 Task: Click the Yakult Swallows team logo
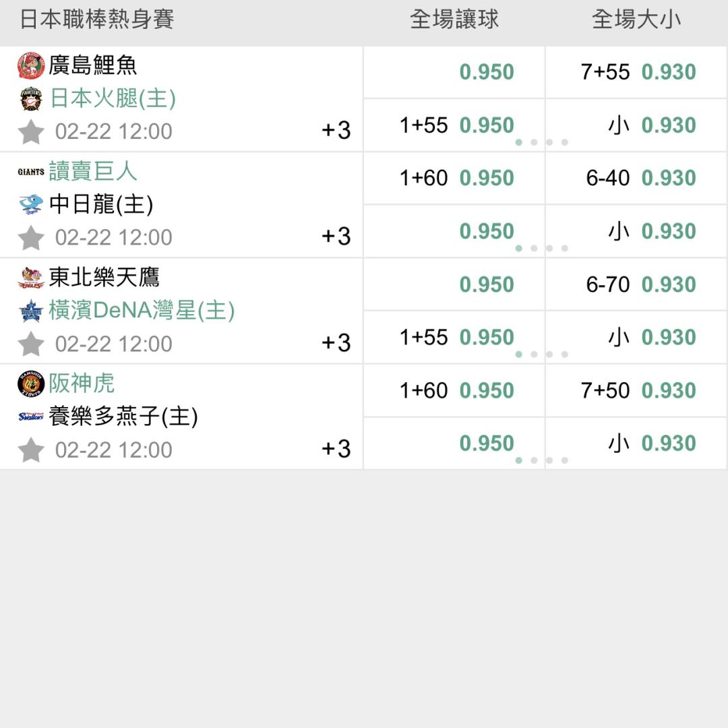point(31,417)
